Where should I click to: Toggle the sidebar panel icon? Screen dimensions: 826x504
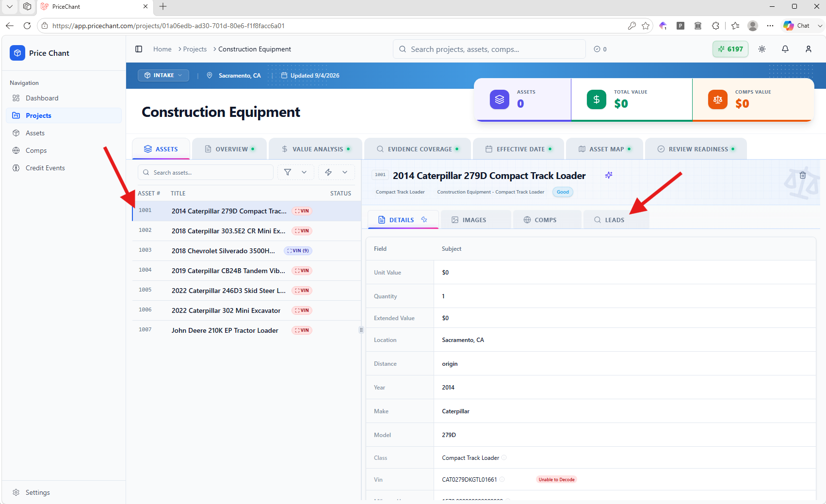pyautogui.click(x=139, y=49)
